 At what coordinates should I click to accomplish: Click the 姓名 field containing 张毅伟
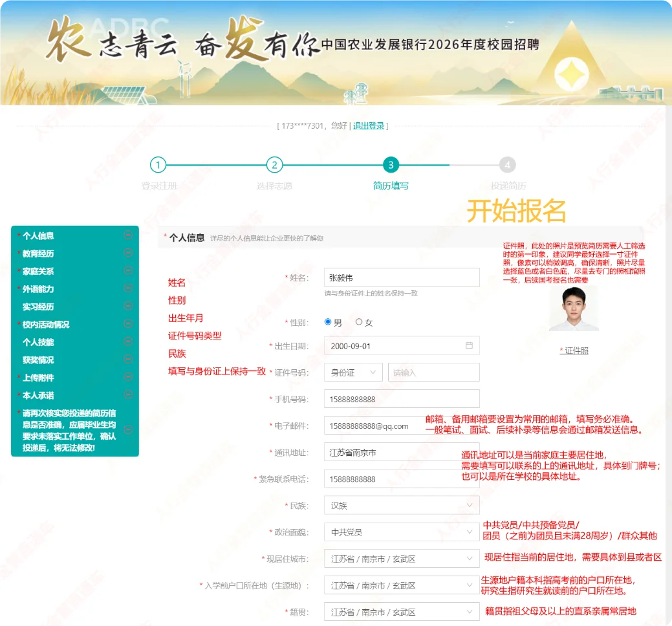tap(402, 277)
